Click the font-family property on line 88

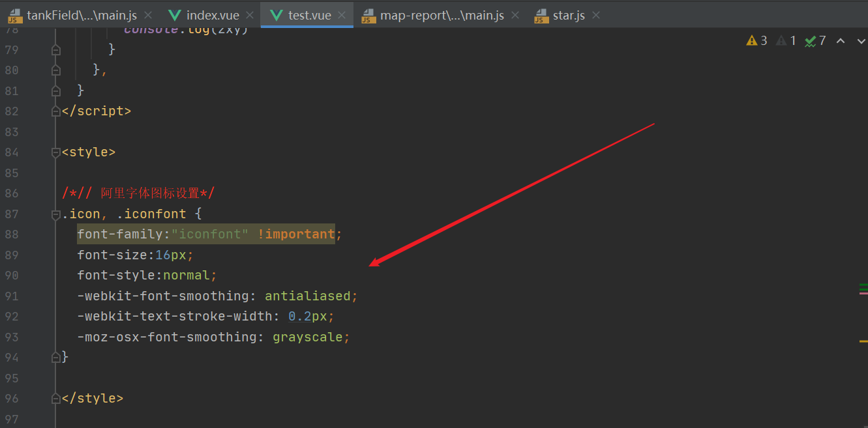pos(120,234)
